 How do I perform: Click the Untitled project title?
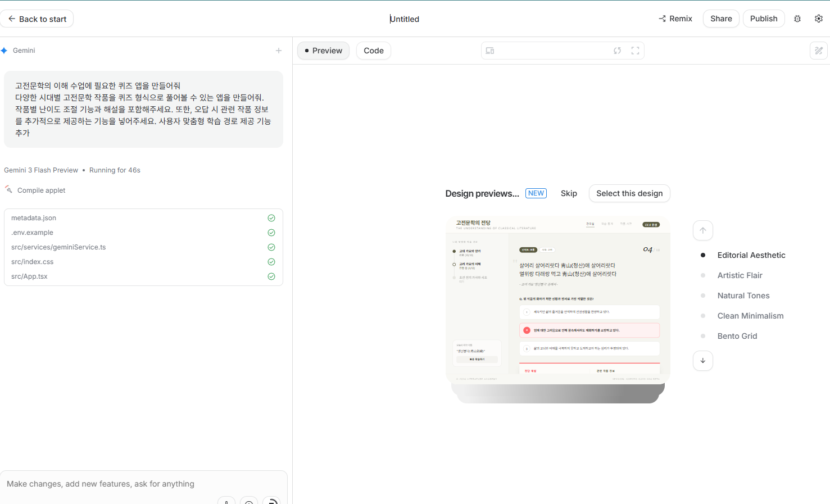pyautogui.click(x=405, y=19)
